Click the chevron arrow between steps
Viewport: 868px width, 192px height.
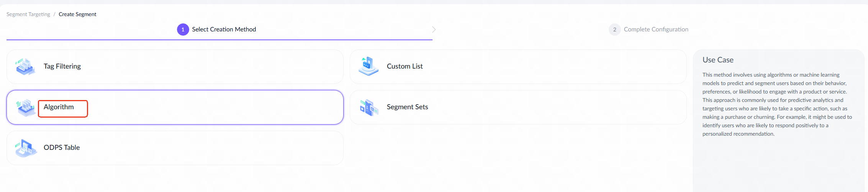pos(434,30)
